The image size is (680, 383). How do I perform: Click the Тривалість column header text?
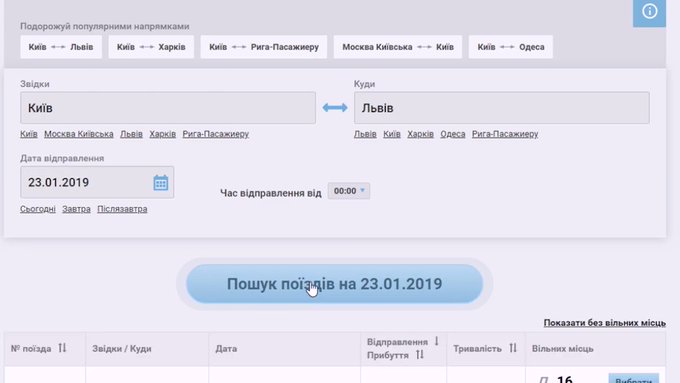pyautogui.click(x=477, y=349)
